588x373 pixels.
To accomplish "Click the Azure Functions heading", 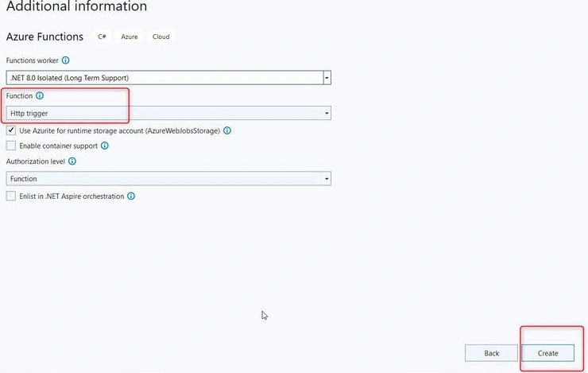I will point(44,37).
